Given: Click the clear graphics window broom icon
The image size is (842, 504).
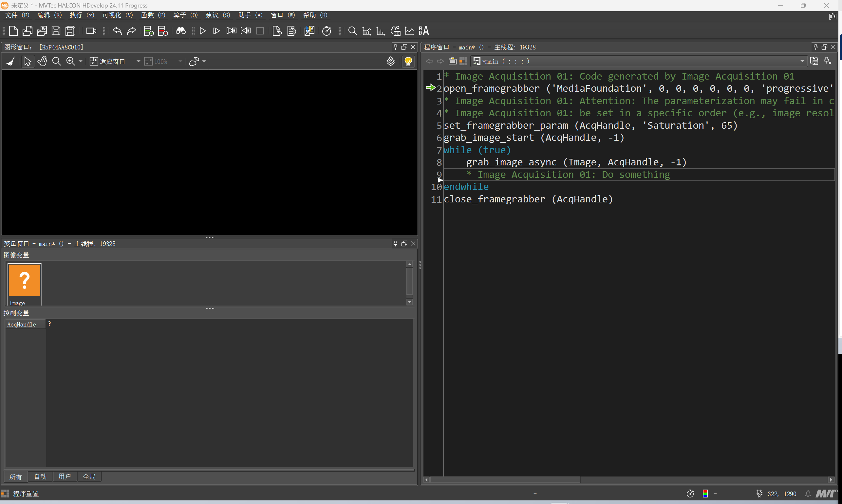Looking at the screenshot, I should [11, 62].
